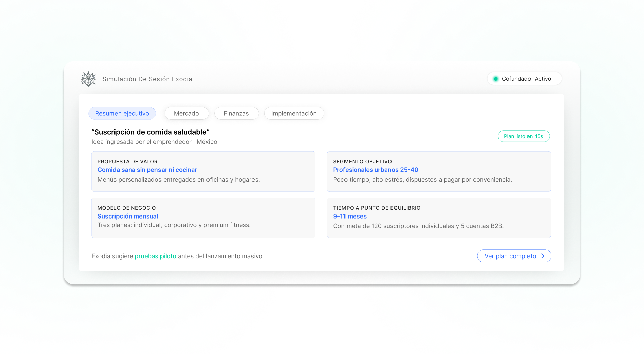Viewport: 644px width, 354px height.
Task: Click the Tiempo a Punto de Equilibrio card
Action: [x=439, y=218]
